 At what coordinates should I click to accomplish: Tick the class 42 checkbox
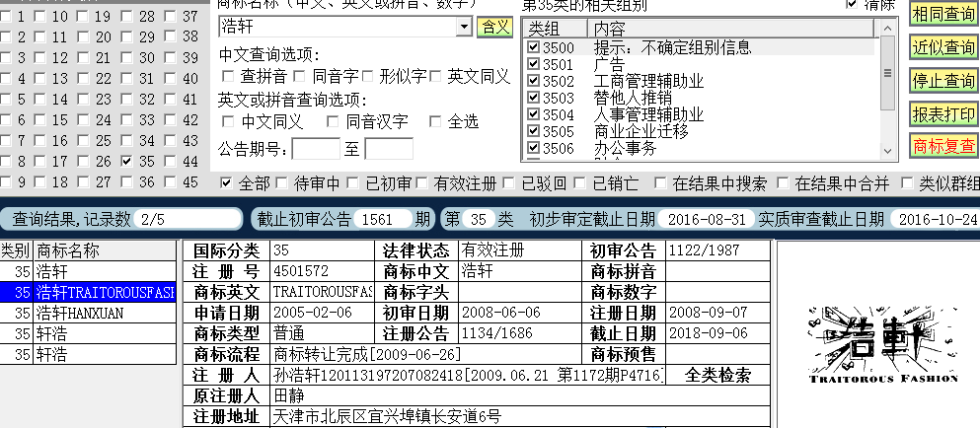coord(170,120)
